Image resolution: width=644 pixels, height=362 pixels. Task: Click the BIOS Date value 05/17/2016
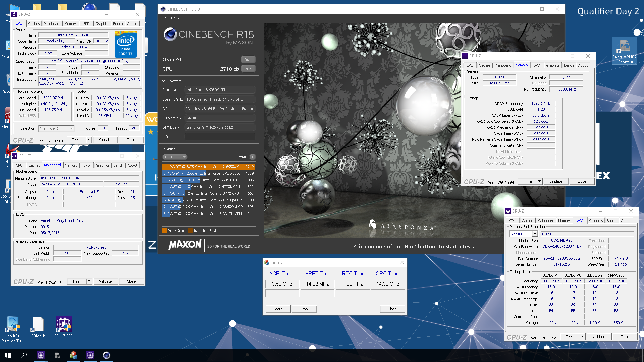pos(89,233)
